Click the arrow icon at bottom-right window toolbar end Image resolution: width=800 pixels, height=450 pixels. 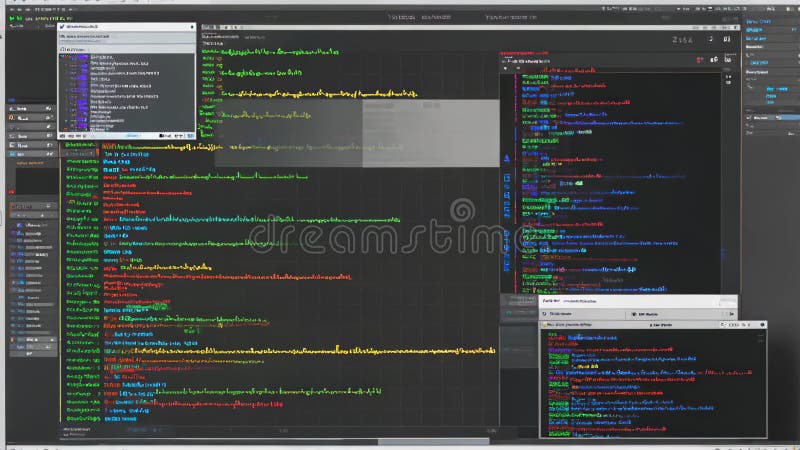[732, 314]
